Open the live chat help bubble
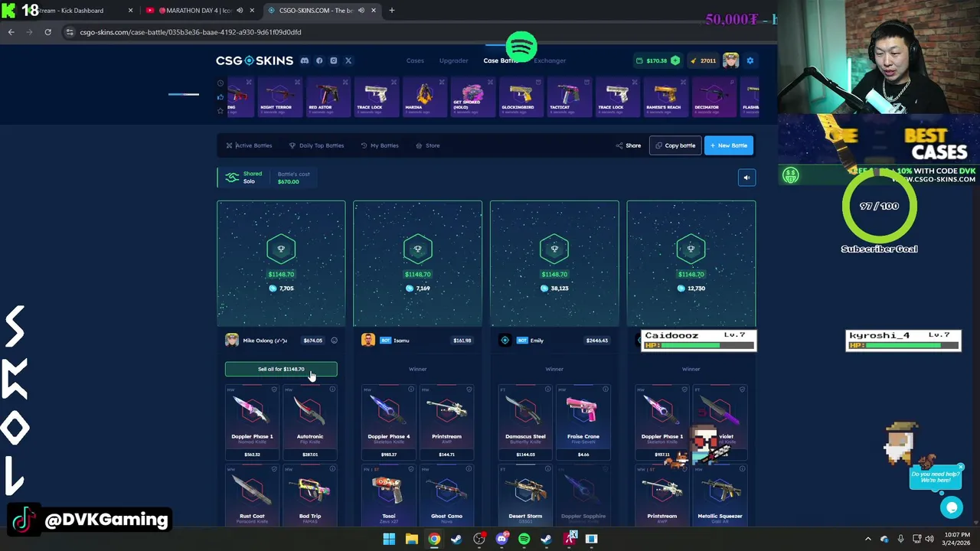Viewport: 980px width, 551px height. pyautogui.click(x=952, y=507)
